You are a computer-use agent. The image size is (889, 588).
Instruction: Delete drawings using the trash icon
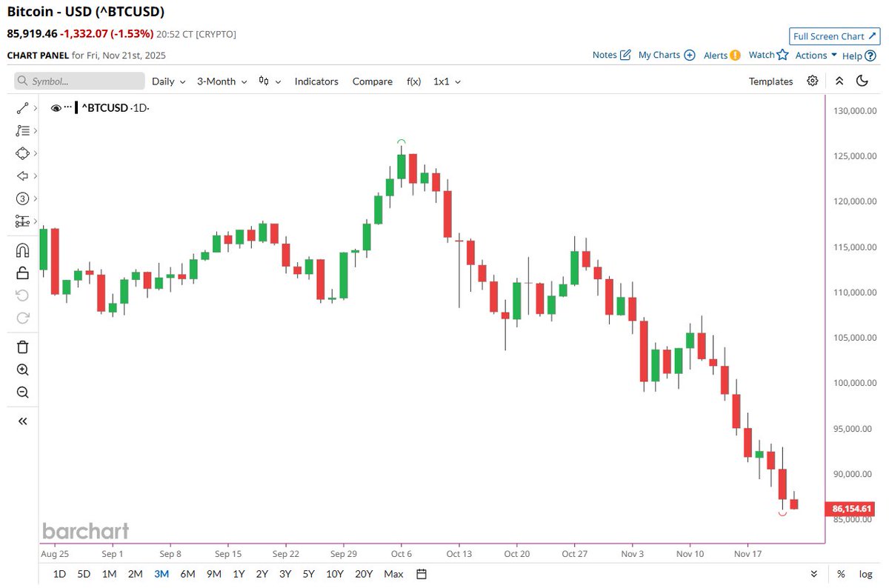click(x=21, y=347)
